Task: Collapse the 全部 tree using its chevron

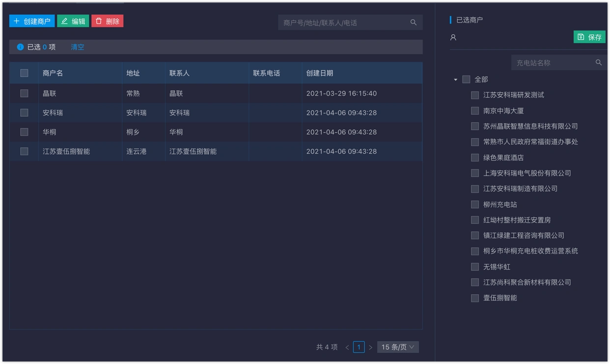Action: [x=455, y=79]
